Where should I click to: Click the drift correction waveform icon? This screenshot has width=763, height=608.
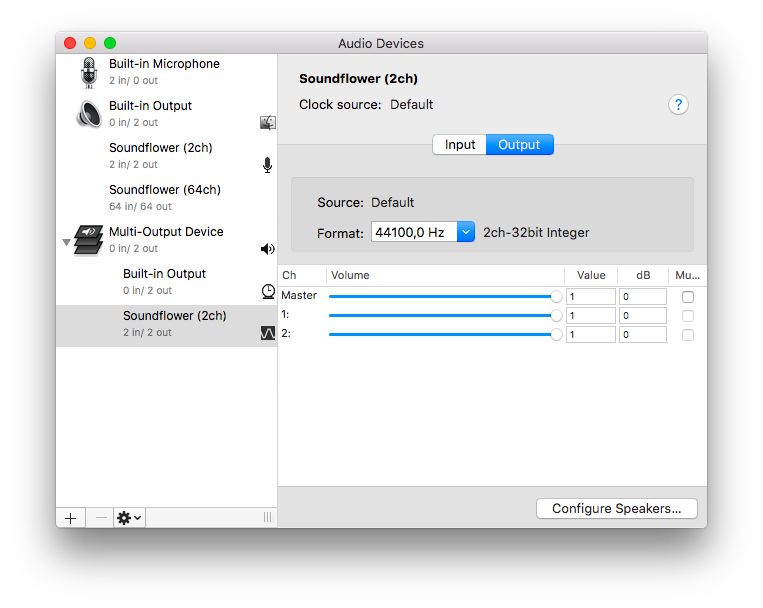pos(267,333)
